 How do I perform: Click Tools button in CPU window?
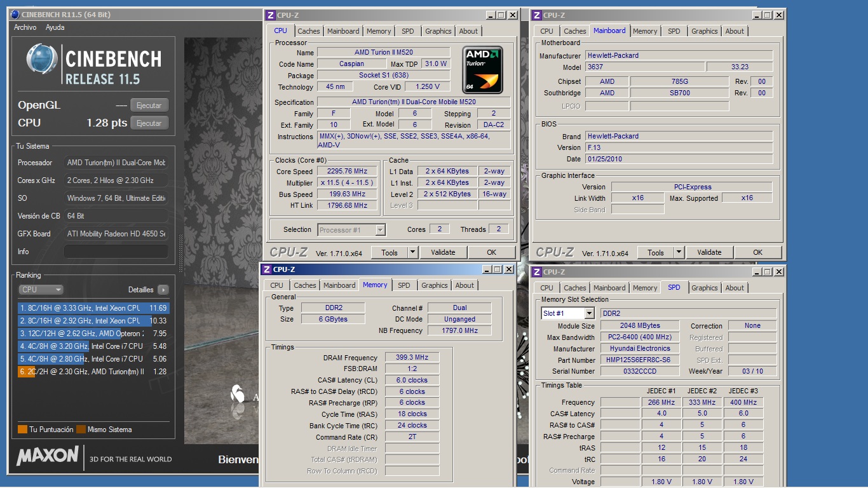click(x=390, y=252)
